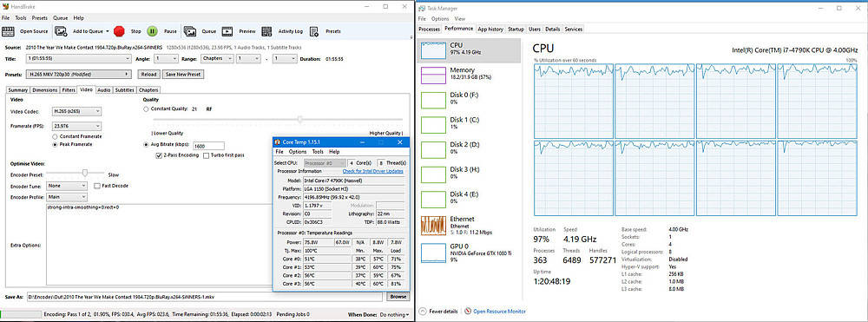
Task: Click the Core Temp title bar icon
Action: pos(278,142)
